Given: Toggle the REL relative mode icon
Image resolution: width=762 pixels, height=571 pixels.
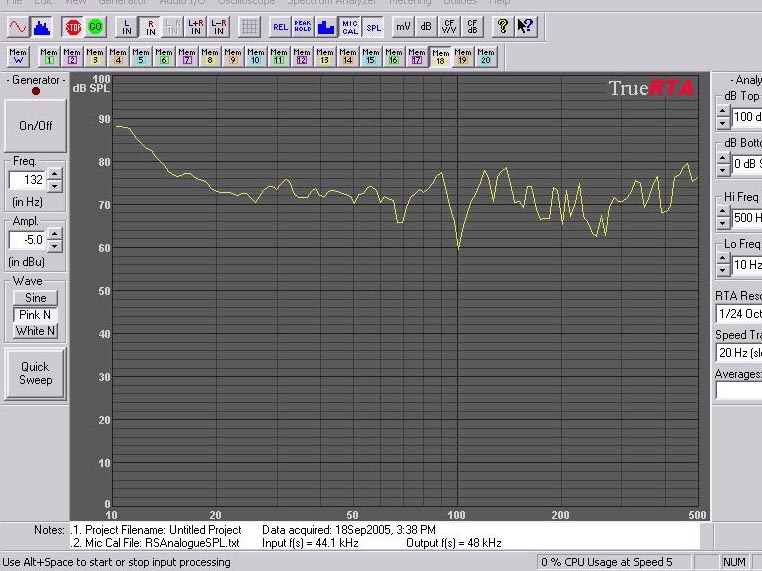Looking at the screenshot, I should [280, 27].
